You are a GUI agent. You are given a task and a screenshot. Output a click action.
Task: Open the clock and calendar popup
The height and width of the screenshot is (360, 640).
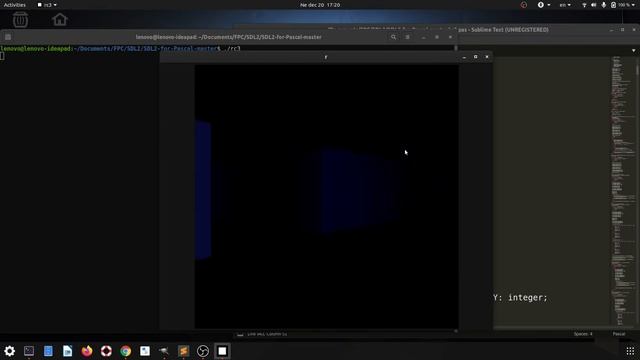point(320,5)
